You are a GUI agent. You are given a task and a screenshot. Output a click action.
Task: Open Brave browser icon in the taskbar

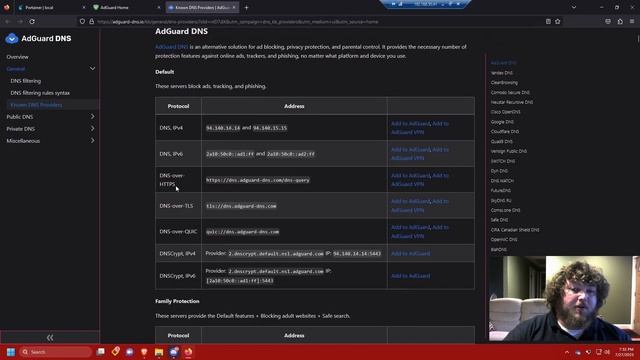click(144, 352)
